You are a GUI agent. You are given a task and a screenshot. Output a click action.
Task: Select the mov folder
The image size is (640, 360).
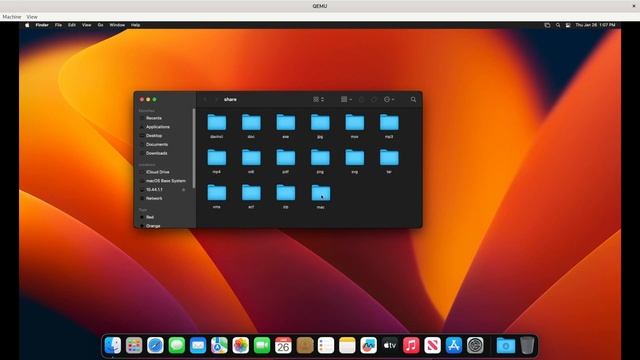click(355, 126)
